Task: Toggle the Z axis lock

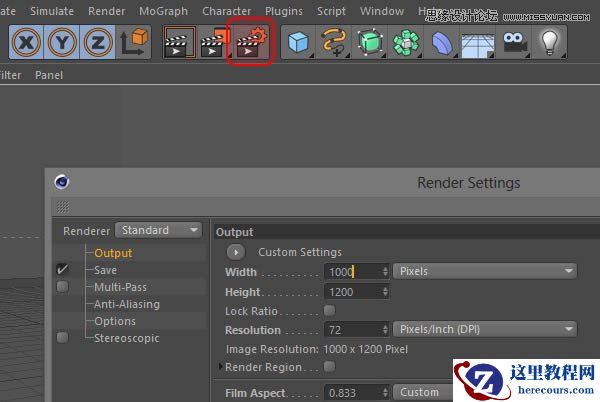Action: [97, 42]
